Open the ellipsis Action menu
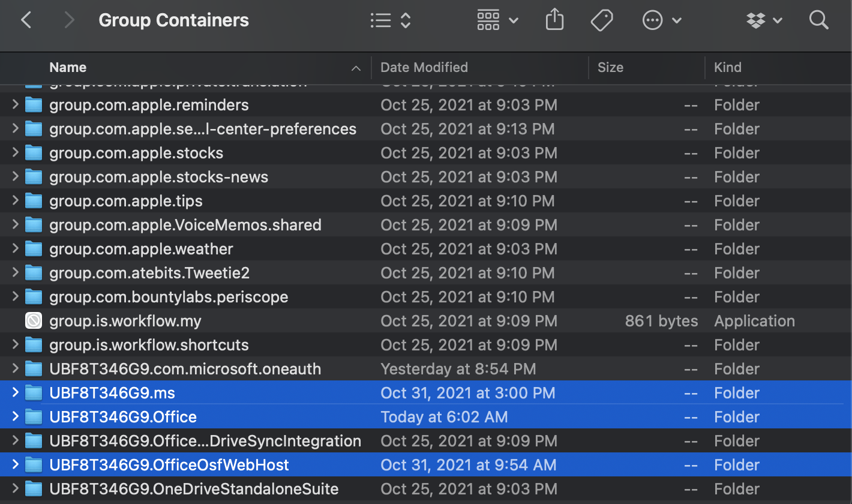The image size is (852, 504). 661,20
